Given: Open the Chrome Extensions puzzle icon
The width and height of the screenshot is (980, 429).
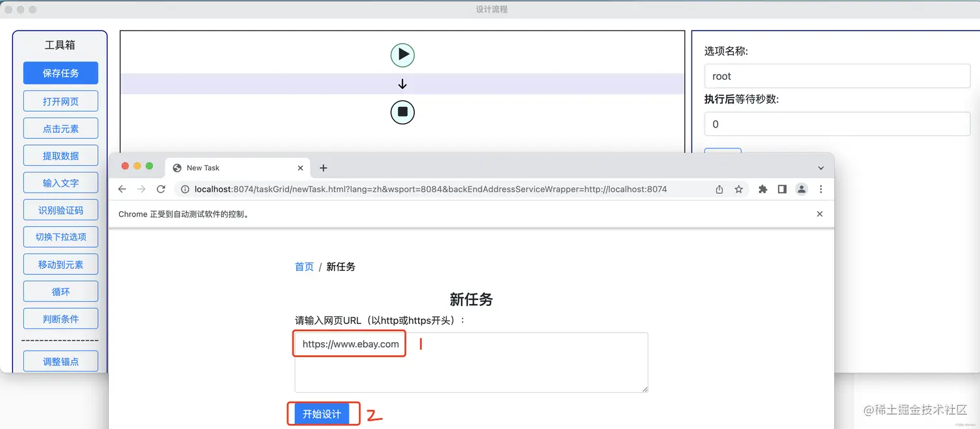Looking at the screenshot, I should tap(762, 189).
